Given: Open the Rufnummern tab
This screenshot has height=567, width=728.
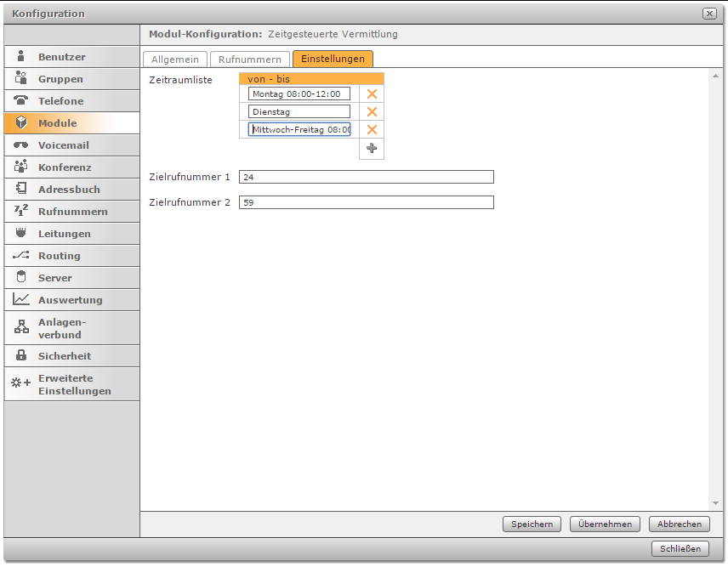Looking at the screenshot, I should point(249,59).
